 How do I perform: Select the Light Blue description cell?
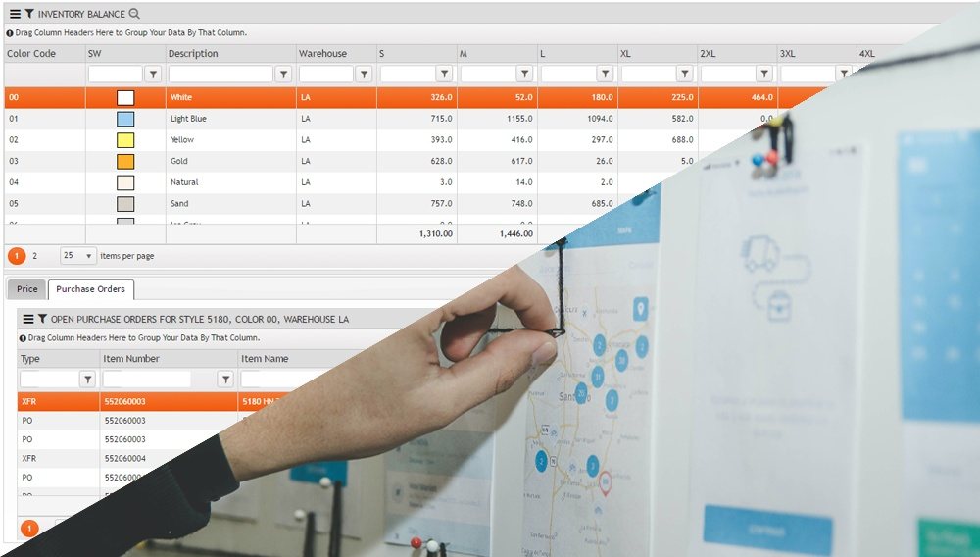230,119
